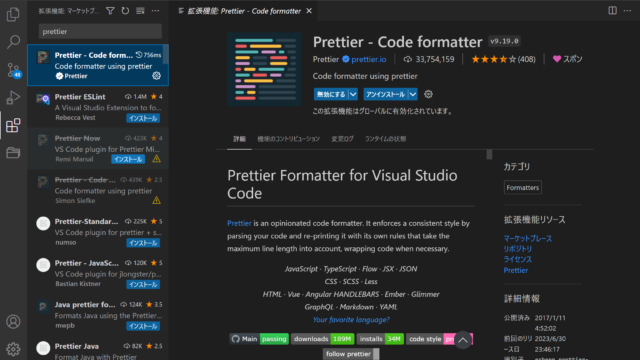The width and height of the screenshot is (640, 360).
Task: Open the folder icon below Extensions in activity bar
Action: coord(13,153)
